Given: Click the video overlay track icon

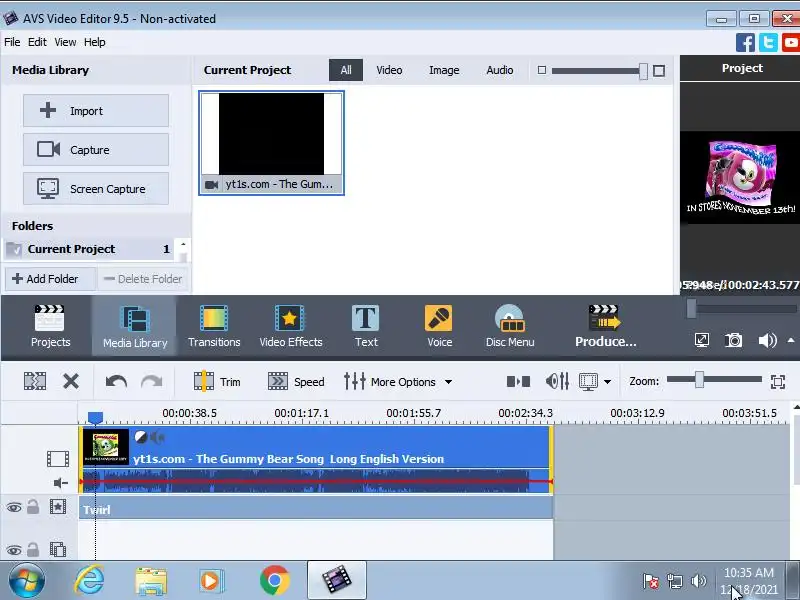Looking at the screenshot, I should pyautogui.click(x=58, y=549).
